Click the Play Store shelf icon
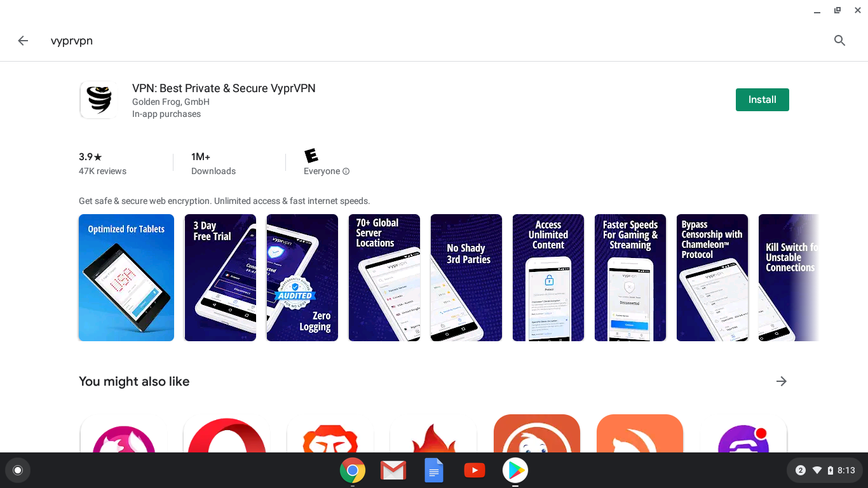 pos(515,470)
